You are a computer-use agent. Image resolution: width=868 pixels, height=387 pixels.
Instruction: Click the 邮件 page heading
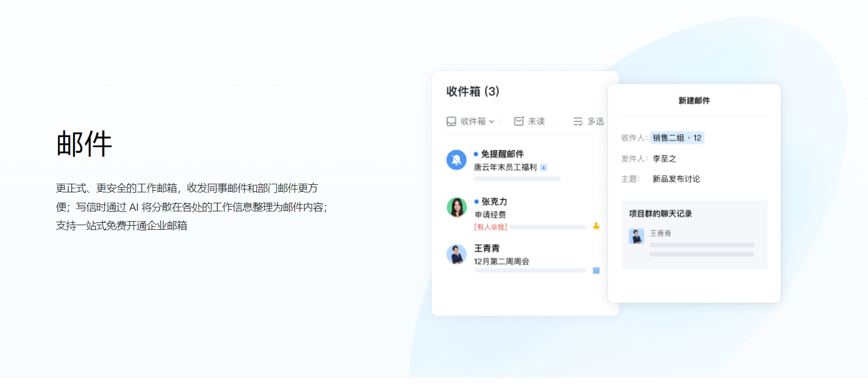84,143
